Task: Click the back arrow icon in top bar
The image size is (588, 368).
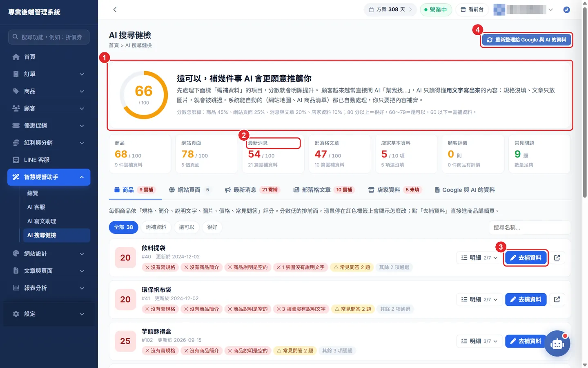Action: pyautogui.click(x=115, y=9)
